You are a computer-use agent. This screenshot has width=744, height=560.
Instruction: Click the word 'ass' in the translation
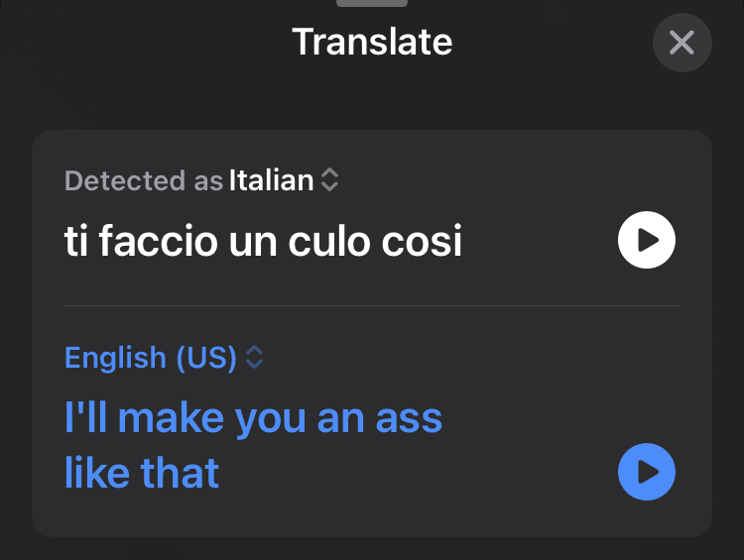point(409,418)
